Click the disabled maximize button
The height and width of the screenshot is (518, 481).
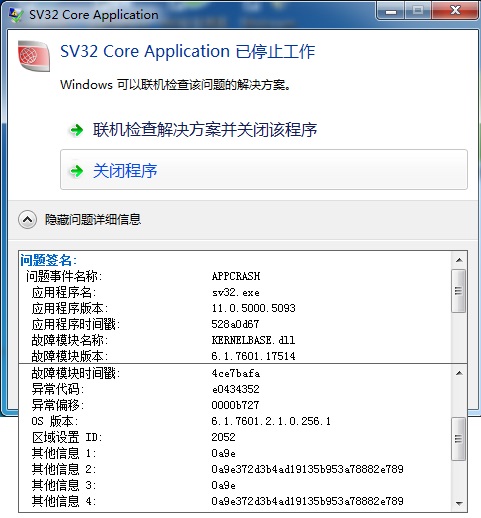coord(418,11)
